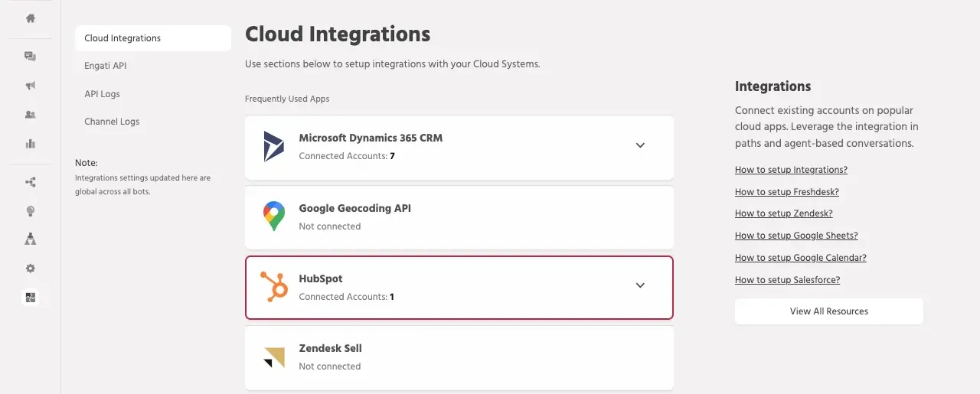Image resolution: width=980 pixels, height=394 pixels.
Task: Open the How to setup Freshdesk link
Action: 786,192
